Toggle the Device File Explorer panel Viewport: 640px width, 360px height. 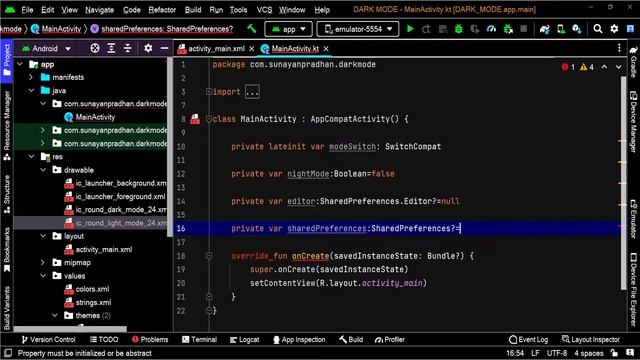[x=633, y=289]
